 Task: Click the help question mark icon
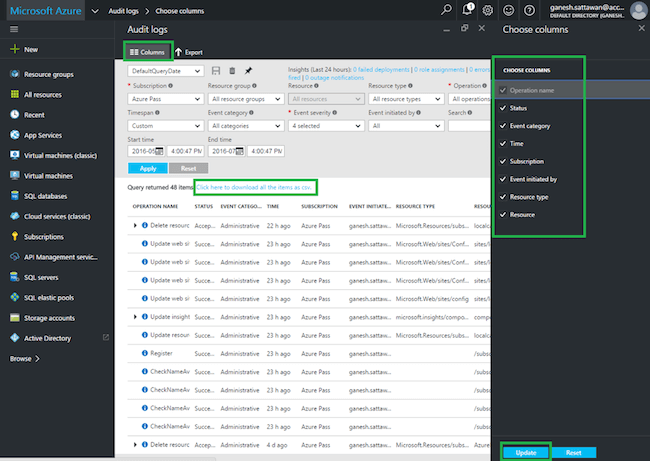(531, 10)
